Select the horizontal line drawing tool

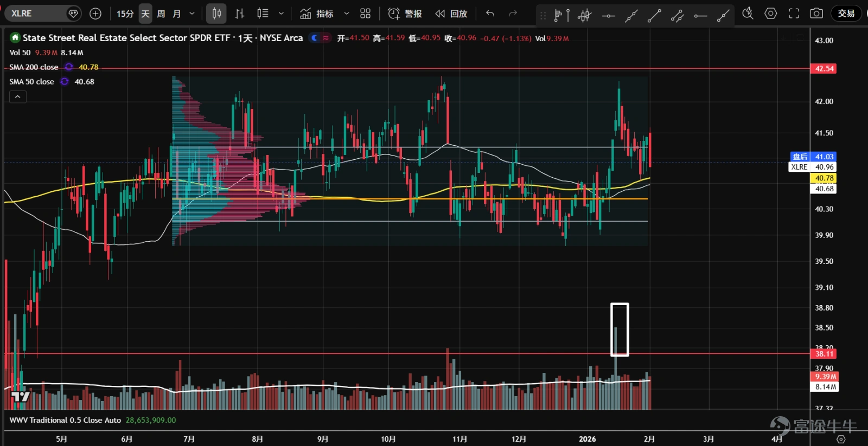click(x=608, y=15)
